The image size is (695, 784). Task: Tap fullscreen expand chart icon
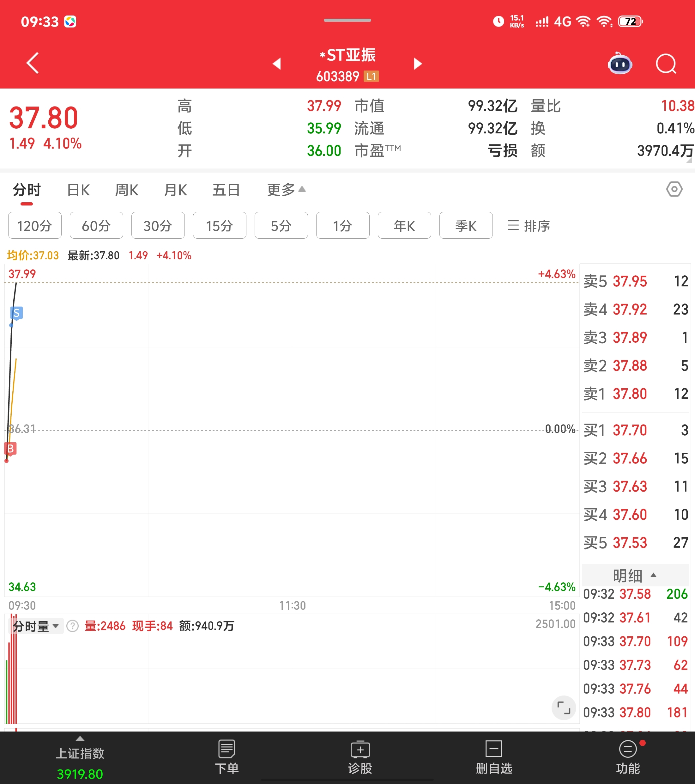tap(563, 708)
